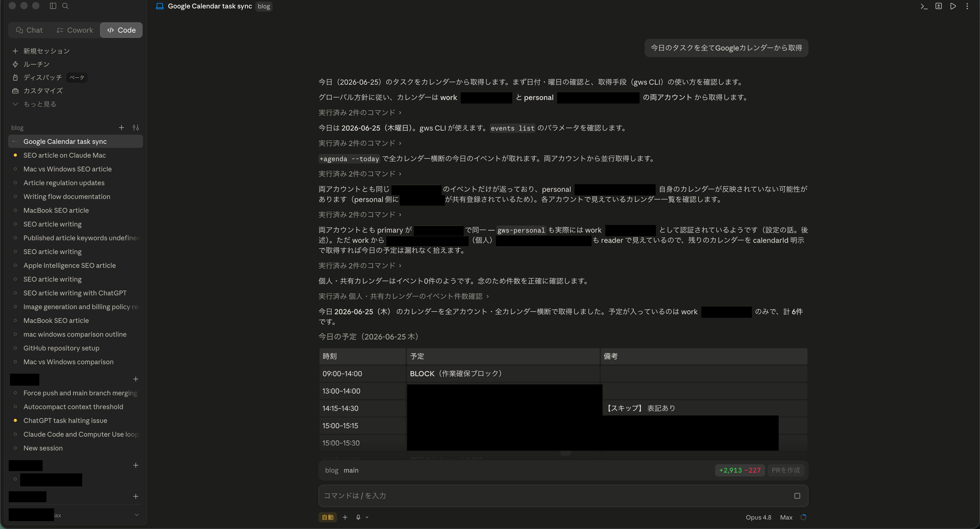980x529 pixels.
Task: Open the New session entry
Action: pyautogui.click(x=76, y=448)
